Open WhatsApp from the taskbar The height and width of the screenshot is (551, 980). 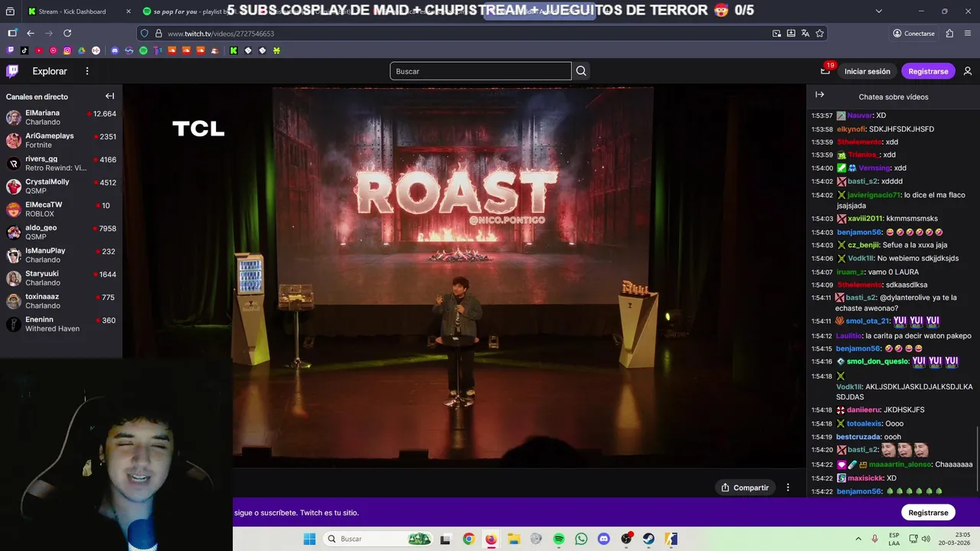click(581, 539)
